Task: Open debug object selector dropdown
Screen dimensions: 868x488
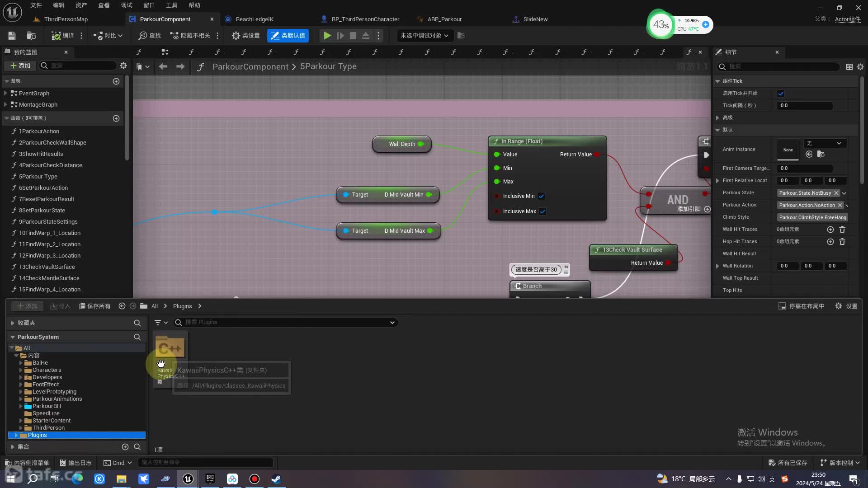Action: tap(425, 35)
